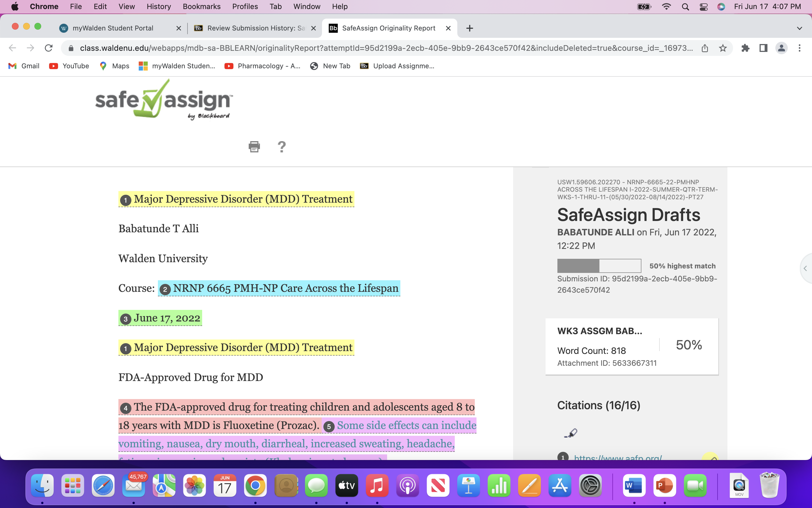The image size is (812, 508).
Task: Open Wi-Fi status in menu bar
Action: pyautogui.click(x=667, y=7)
